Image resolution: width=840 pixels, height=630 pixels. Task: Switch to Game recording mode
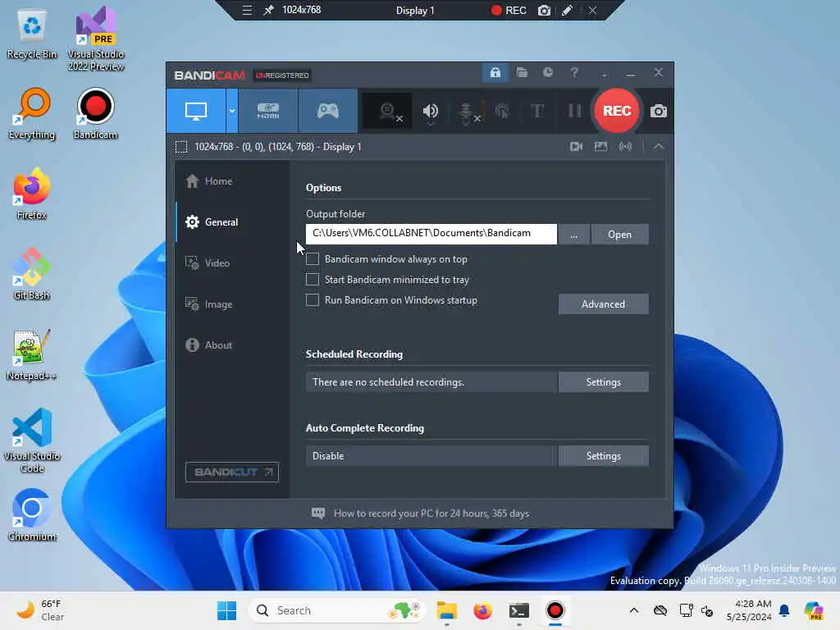click(x=328, y=111)
